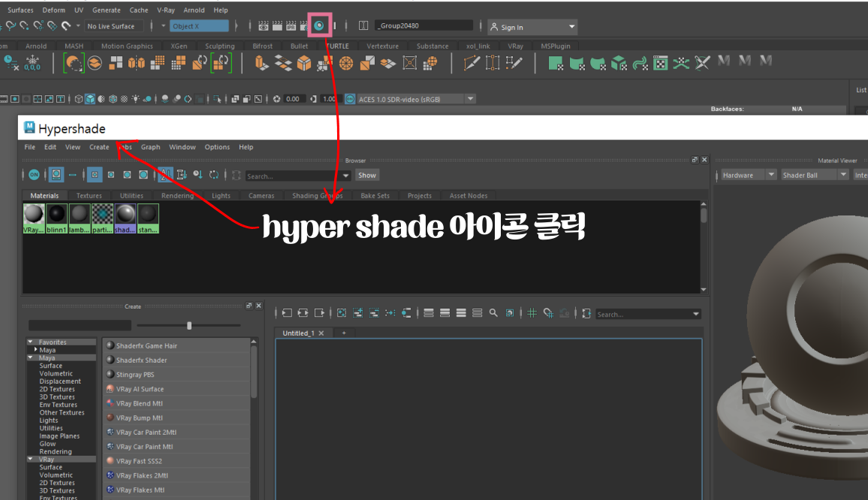Sort browser swatches by type
The width and height of the screenshot is (868, 500).
click(x=182, y=175)
